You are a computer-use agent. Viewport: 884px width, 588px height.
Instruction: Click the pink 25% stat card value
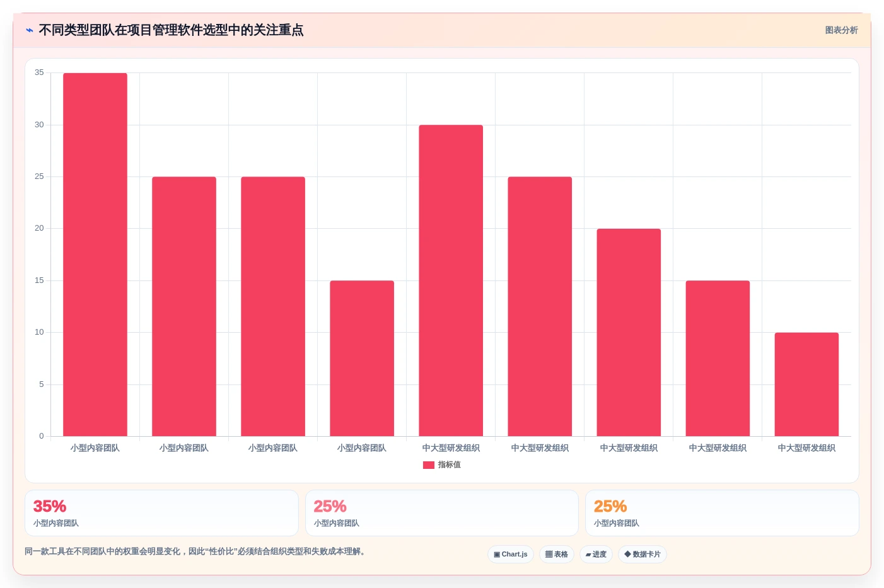tap(330, 507)
